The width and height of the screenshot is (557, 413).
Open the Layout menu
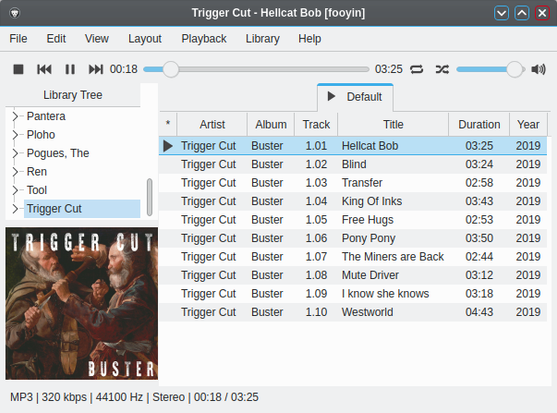click(x=145, y=38)
